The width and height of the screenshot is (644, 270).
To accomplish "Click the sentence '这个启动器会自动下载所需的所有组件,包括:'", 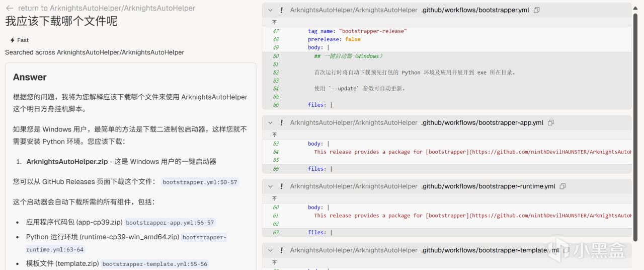I will tap(84, 202).
